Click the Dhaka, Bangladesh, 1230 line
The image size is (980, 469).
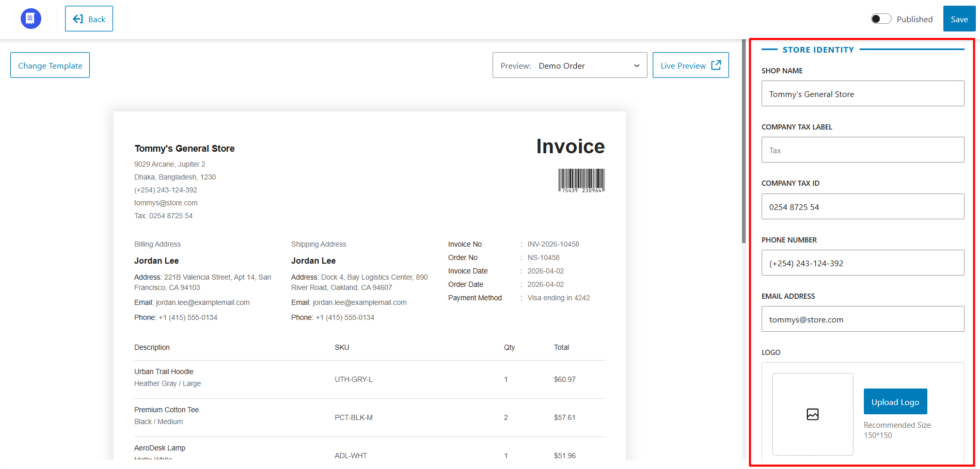pos(175,177)
